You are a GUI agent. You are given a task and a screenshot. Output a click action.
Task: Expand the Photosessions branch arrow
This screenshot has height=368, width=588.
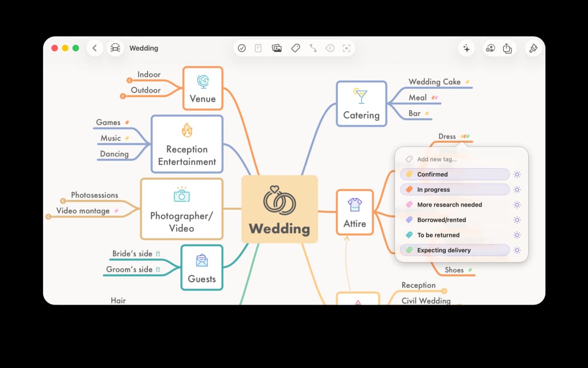tap(63, 201)
